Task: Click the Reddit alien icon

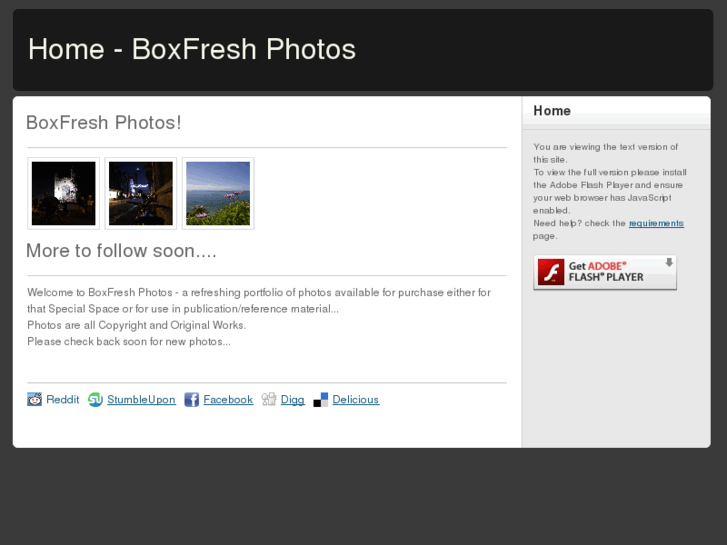Action: 35,400
